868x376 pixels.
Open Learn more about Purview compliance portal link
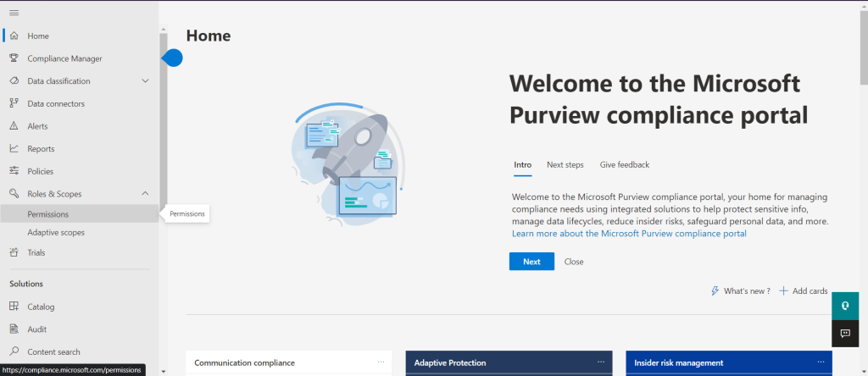[x=630, y=234]
